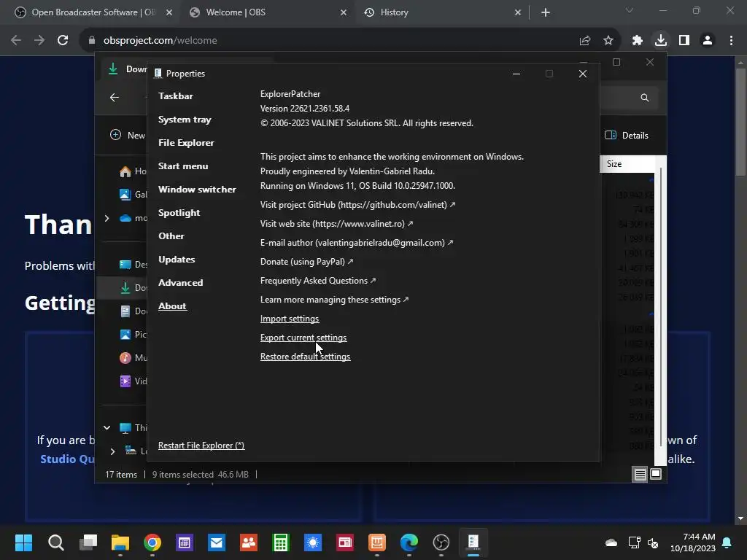Open ExplorerPatcher Properties taskbar icon

point(473,542)
